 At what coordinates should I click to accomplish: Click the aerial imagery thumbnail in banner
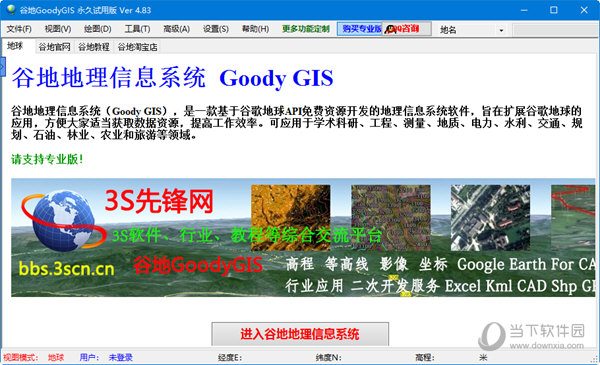coord(491,218)
